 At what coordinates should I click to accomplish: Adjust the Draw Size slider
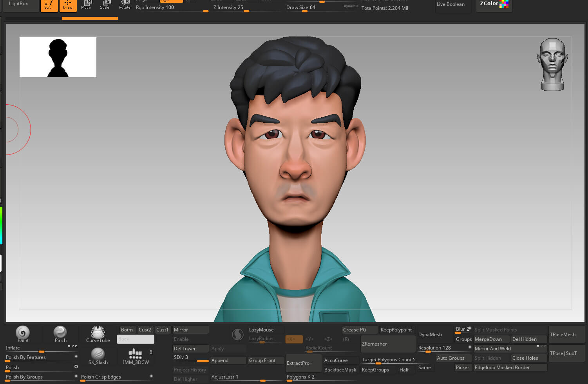pyautogui.click(x=305, y=11)
